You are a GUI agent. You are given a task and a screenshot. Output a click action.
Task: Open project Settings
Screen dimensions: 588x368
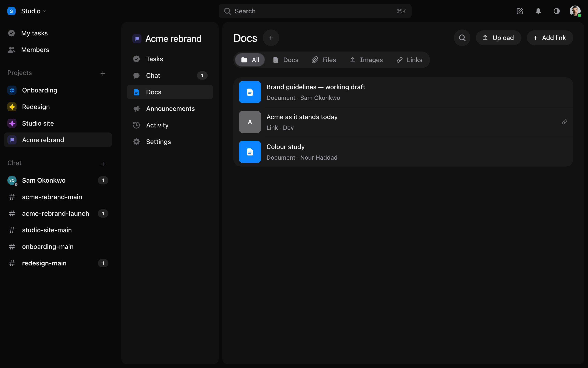click(x=170, y=142)
